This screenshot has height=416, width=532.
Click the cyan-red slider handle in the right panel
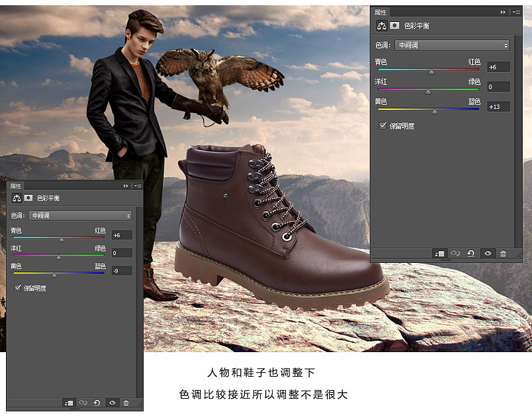point(431,72)
